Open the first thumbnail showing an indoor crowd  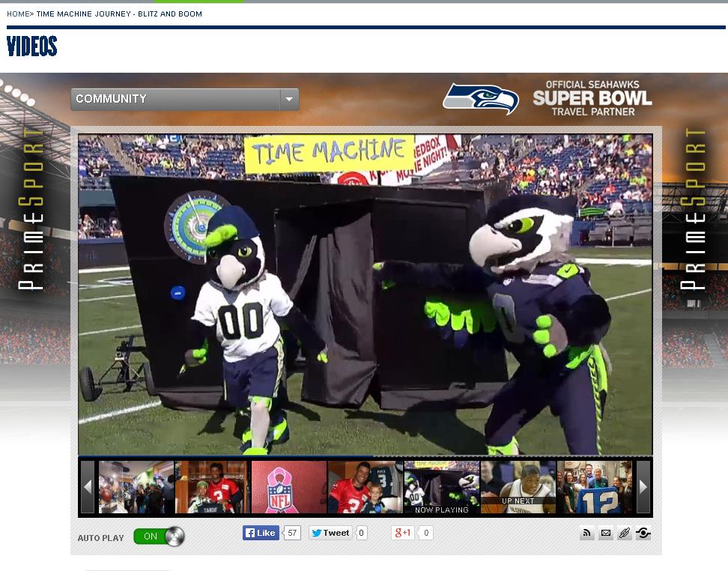(x=136, y=487)
